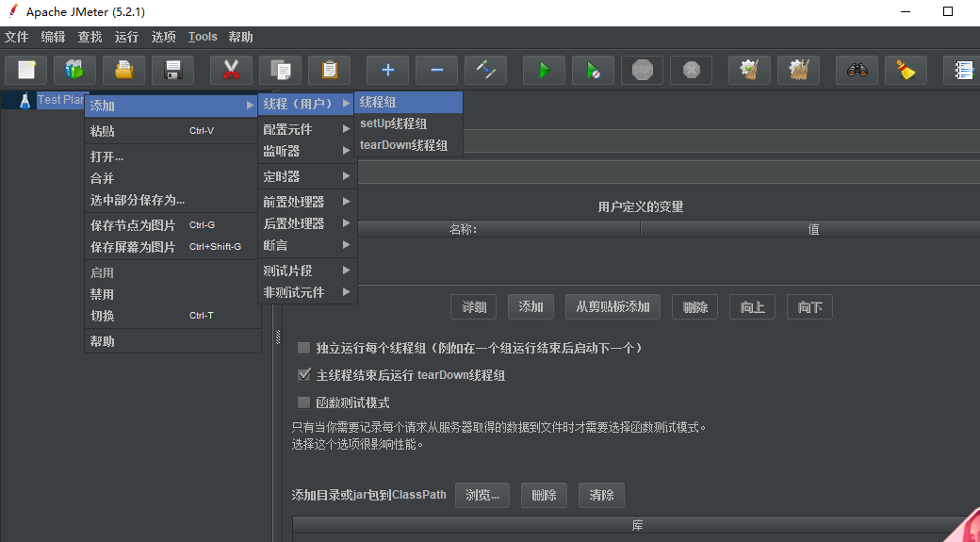Select 选中部分保存为... in the context menu
This screenshot has width=980, height=542.
[x=171, y=200]
